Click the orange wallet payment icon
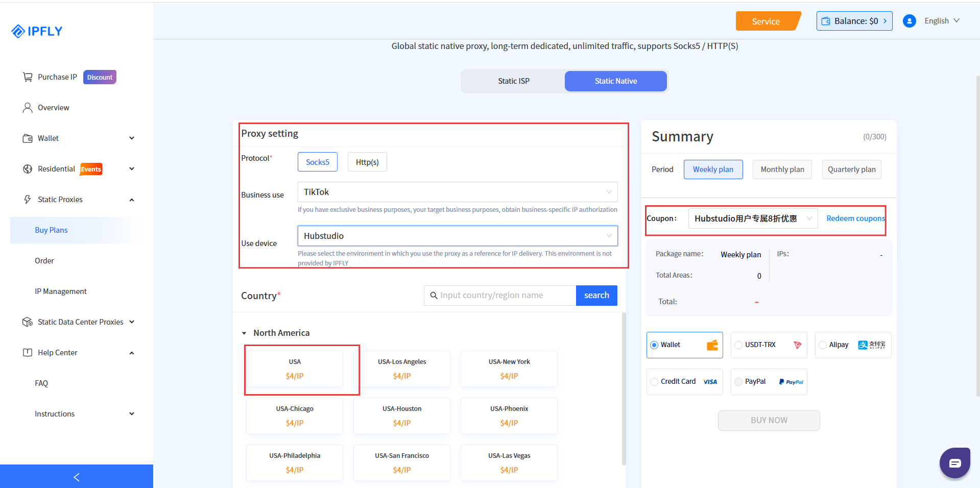Viewport: 980px width, 488px height. coord(712,345)
